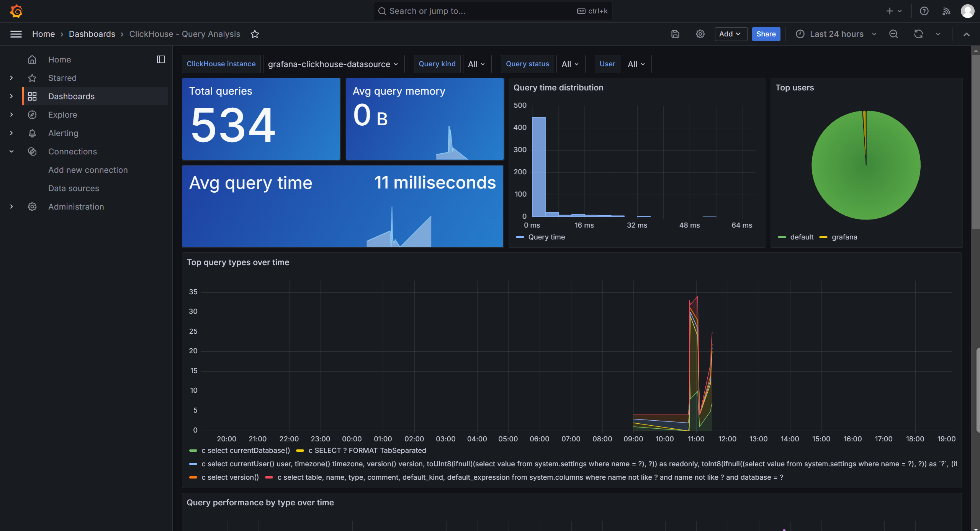Screen dimensions: 980x531
Task: Open the Last 24 hours time picker
Action: tap(836, 34)
